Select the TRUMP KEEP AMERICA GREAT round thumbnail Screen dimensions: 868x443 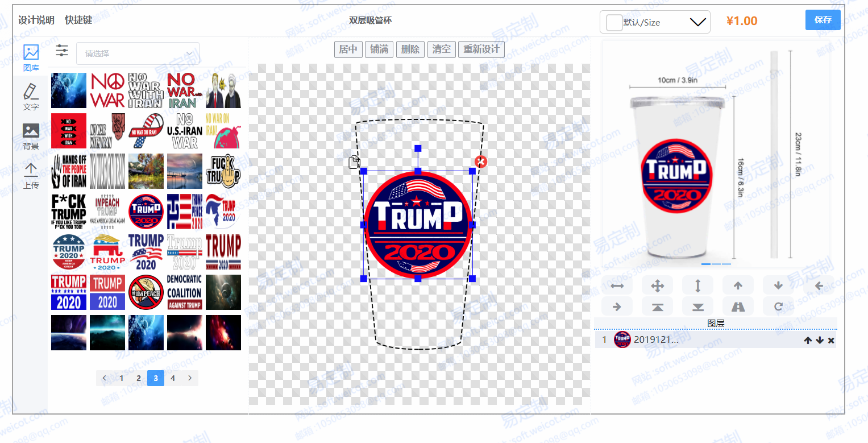[x=69, y=252]
